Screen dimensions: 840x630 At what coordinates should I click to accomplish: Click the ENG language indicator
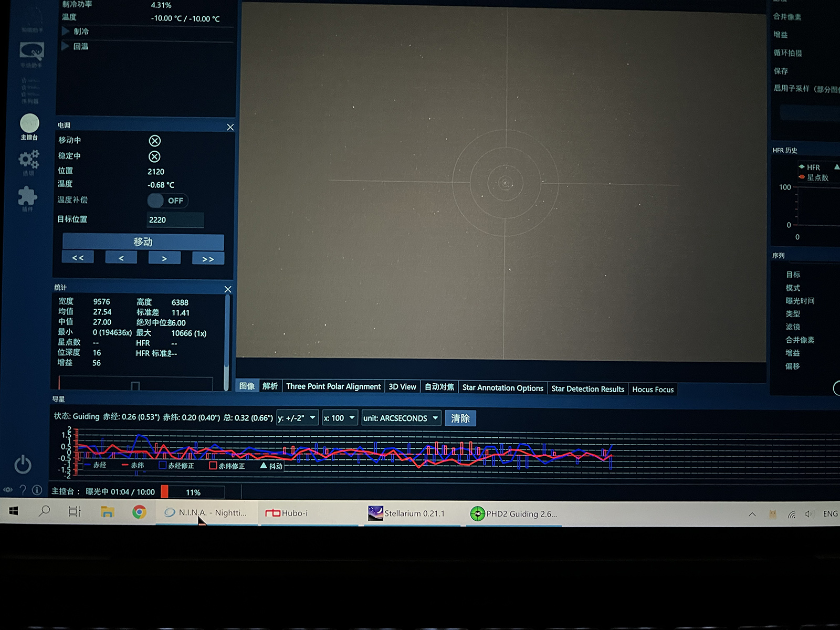pos(830,513)
